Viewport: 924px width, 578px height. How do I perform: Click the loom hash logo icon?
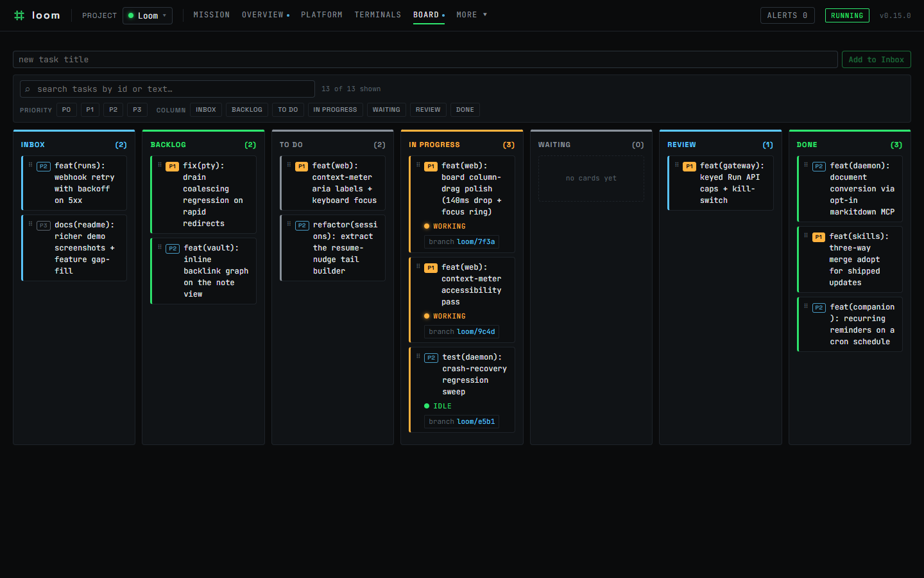[x=19, y=15]
